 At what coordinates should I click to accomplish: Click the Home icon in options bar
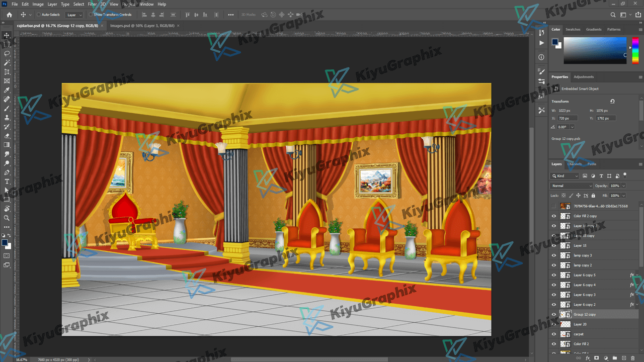[9, 15]
